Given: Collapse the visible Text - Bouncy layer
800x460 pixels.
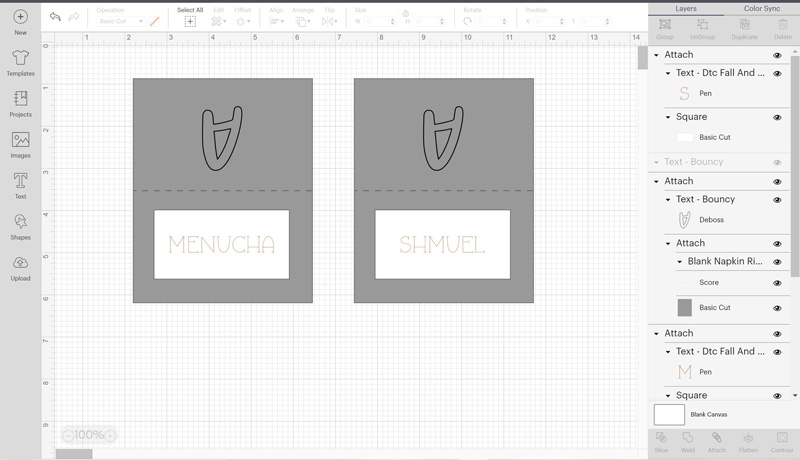Looking at the screenshot, I should click(x=668, y=200).
